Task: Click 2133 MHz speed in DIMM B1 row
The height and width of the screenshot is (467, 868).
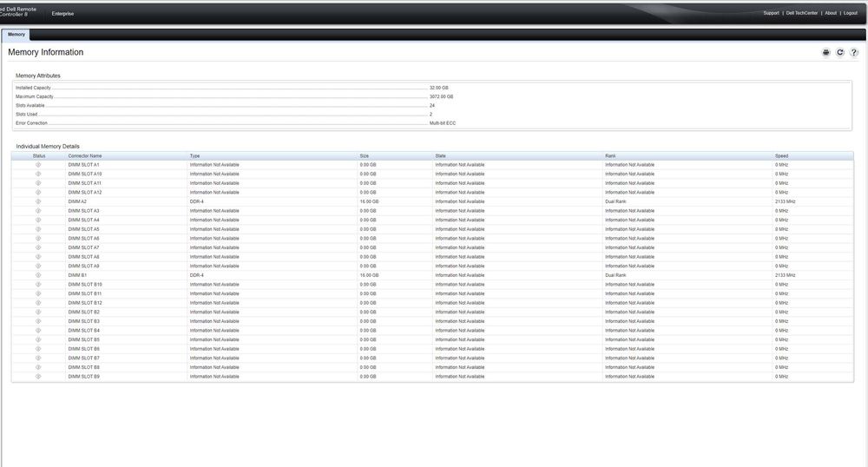Action: pyautogui.click(x=785, y=275)
